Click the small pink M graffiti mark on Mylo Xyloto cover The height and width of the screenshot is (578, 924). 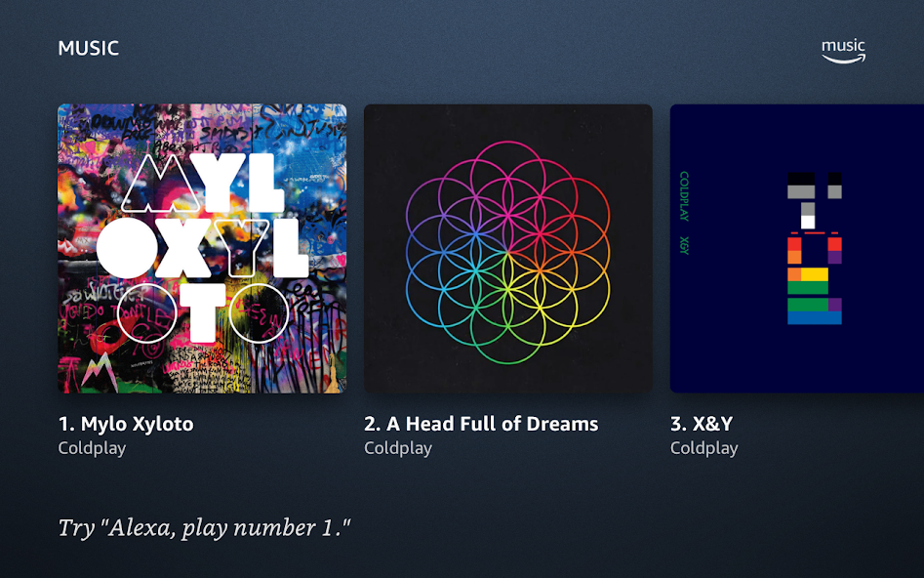click(99, 372)
